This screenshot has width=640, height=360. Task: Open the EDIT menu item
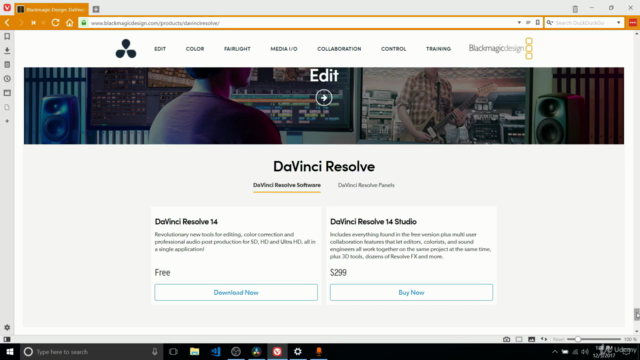(160, 49)
